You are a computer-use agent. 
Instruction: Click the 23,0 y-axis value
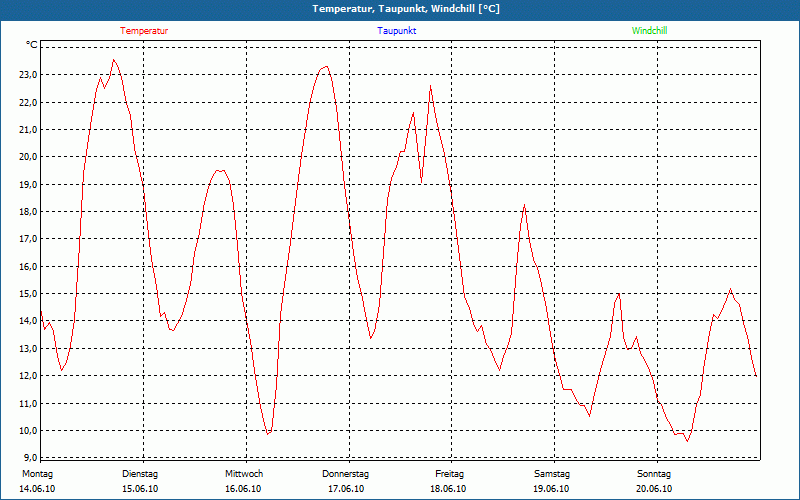[x=29, y=75]
